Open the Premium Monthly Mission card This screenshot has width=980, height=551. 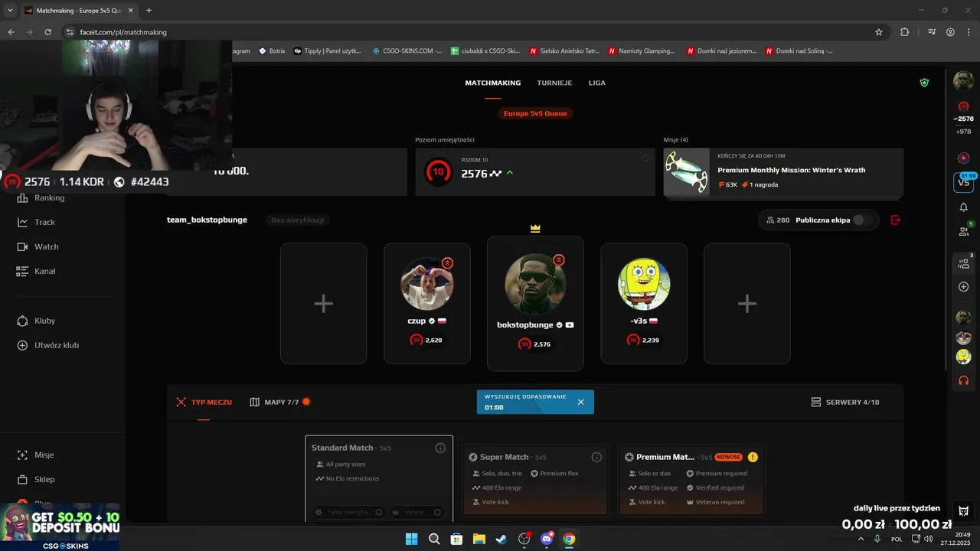(x=783, y=172)
